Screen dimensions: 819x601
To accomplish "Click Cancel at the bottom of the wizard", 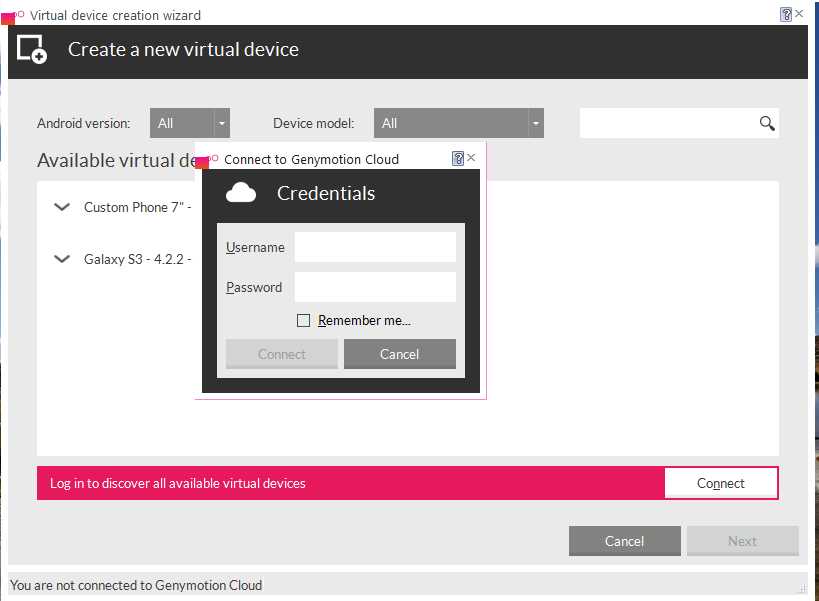I will [x=625, y=541].
